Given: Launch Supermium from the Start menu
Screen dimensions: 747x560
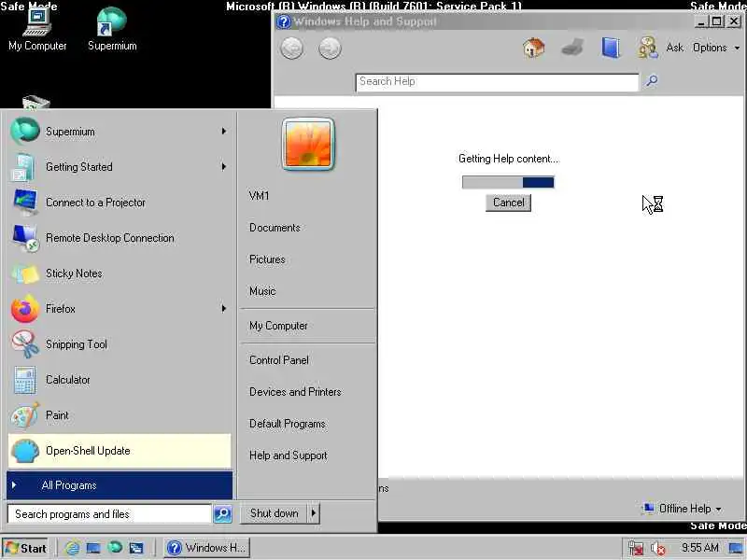Looking at the screenshot, I should click(120, 131).
